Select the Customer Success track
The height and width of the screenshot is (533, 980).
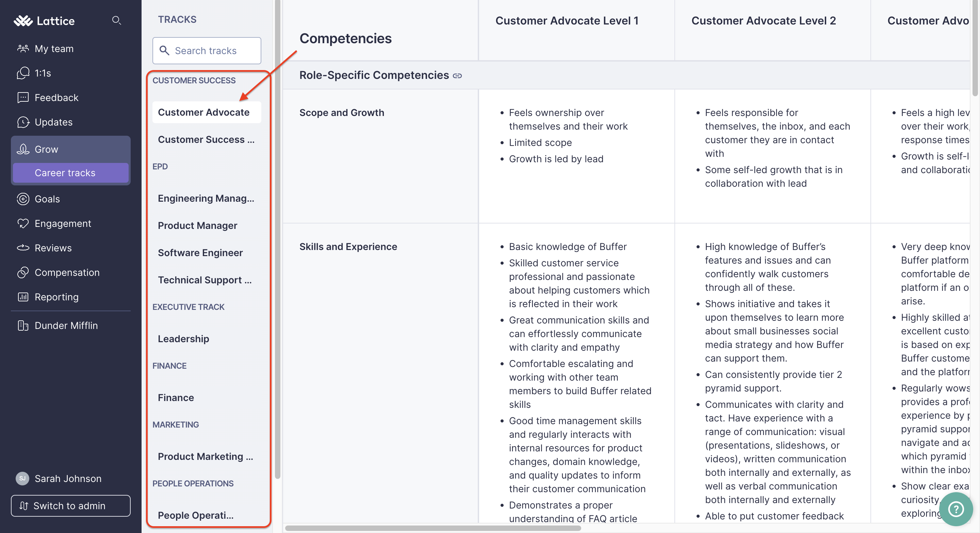[206, 138]
